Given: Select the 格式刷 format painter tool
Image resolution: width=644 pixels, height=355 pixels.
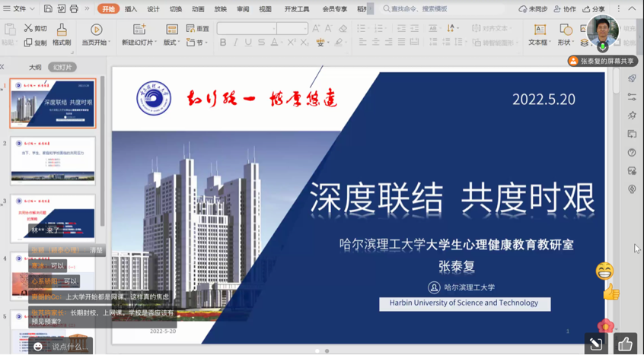Looking at the screenshot, I should [x=62, y=30].
